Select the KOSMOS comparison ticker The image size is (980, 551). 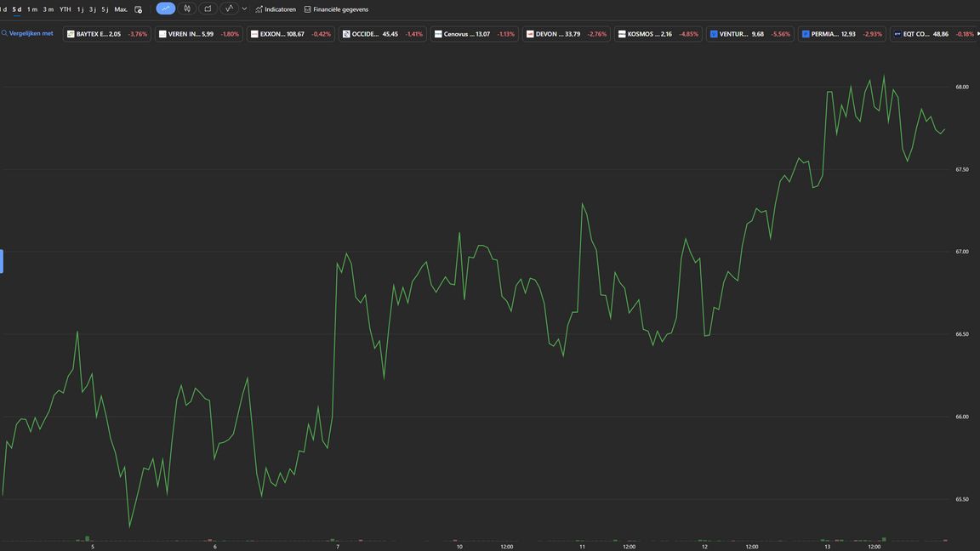(658, 34)
